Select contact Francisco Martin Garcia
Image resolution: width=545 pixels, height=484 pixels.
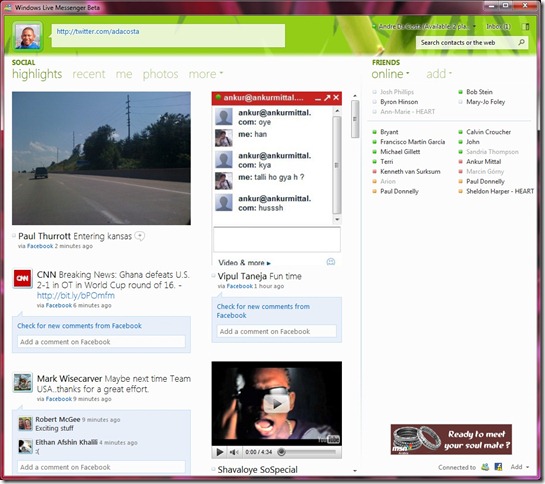(x=412, y=142)
